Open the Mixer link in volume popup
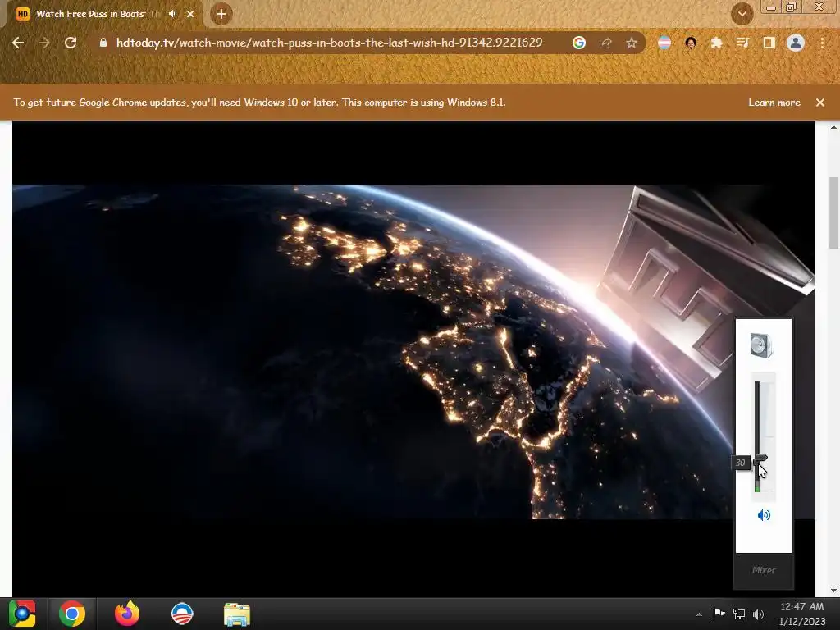The width and height of the screenshot is (840, 630). point(764,570)
